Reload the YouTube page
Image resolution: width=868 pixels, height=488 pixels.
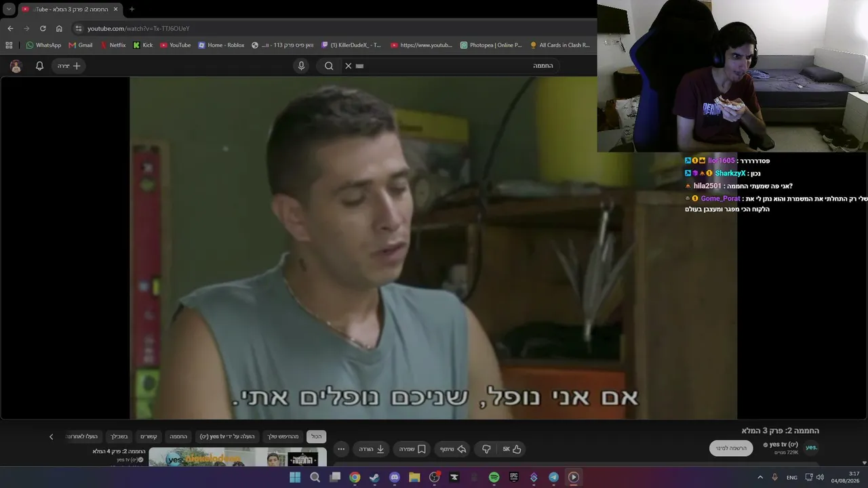pos(43,28)
